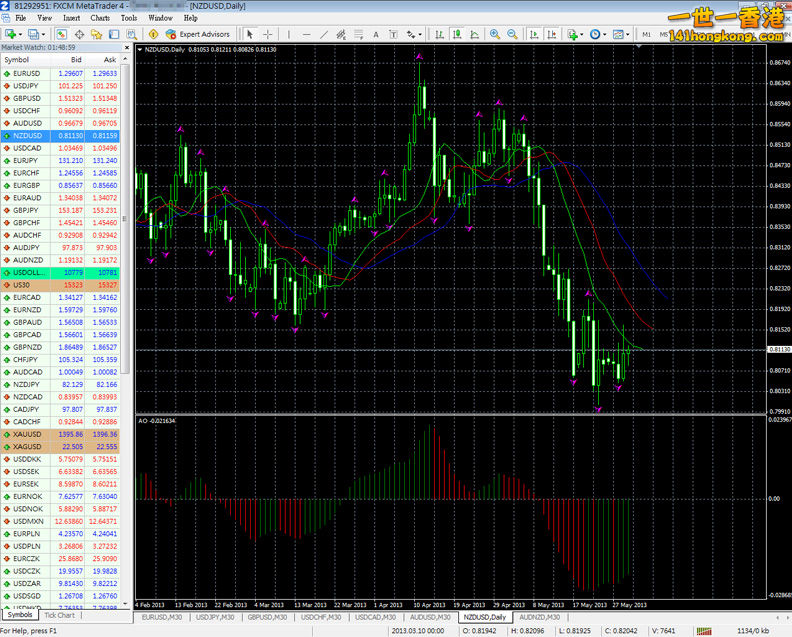This screenshot has width=792, height=637.
Task: Open the Tools menu
Action: pos(129,18)
